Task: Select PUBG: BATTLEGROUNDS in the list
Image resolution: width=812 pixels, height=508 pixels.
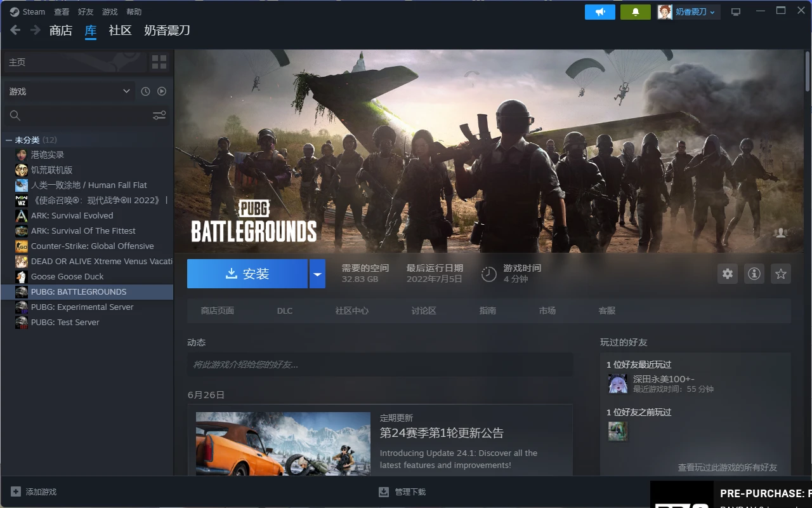Action: point(87,292)
